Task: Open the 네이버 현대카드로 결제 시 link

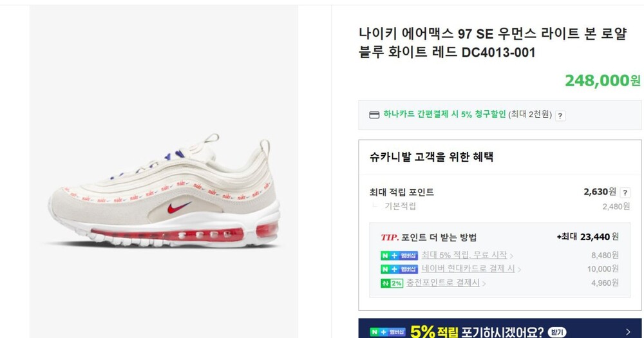Action: point(468,269)
